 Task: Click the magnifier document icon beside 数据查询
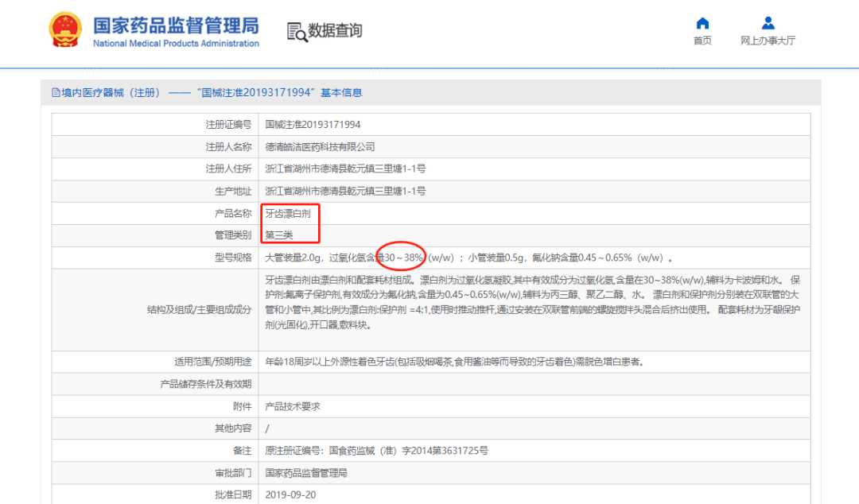295,30
